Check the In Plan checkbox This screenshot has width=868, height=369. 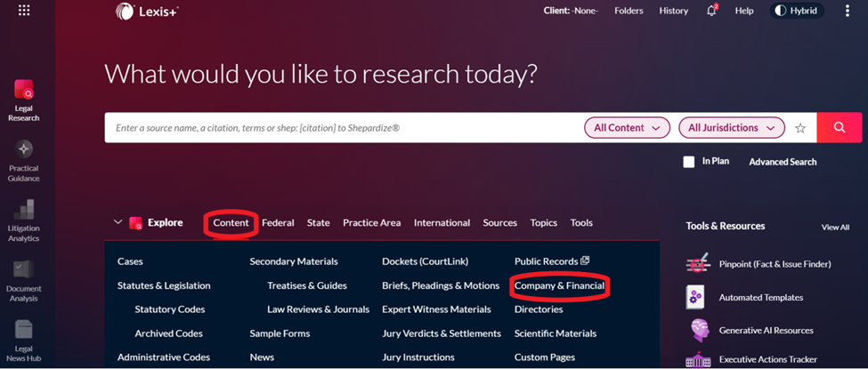coord(689,162)
